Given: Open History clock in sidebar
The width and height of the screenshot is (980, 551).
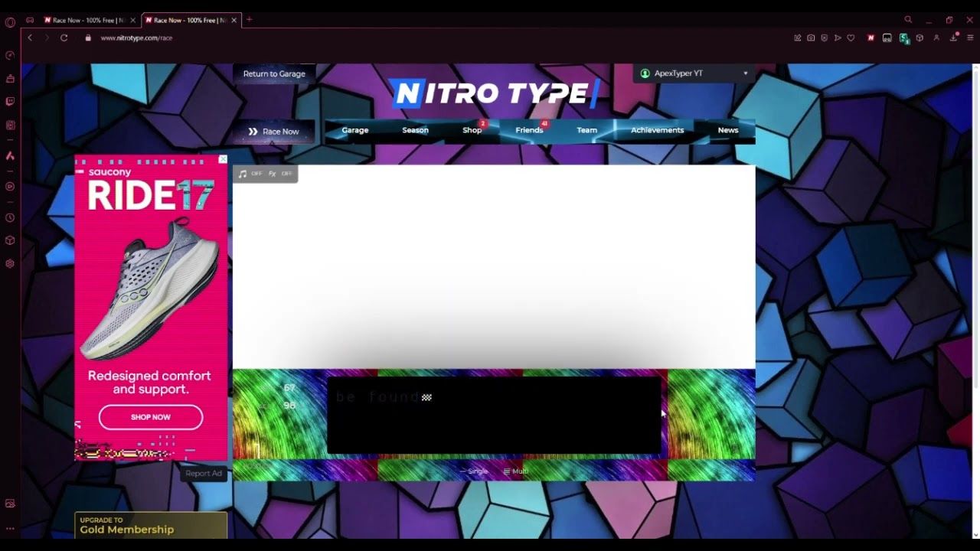Looking at the screenshot, I should [10, 217].
